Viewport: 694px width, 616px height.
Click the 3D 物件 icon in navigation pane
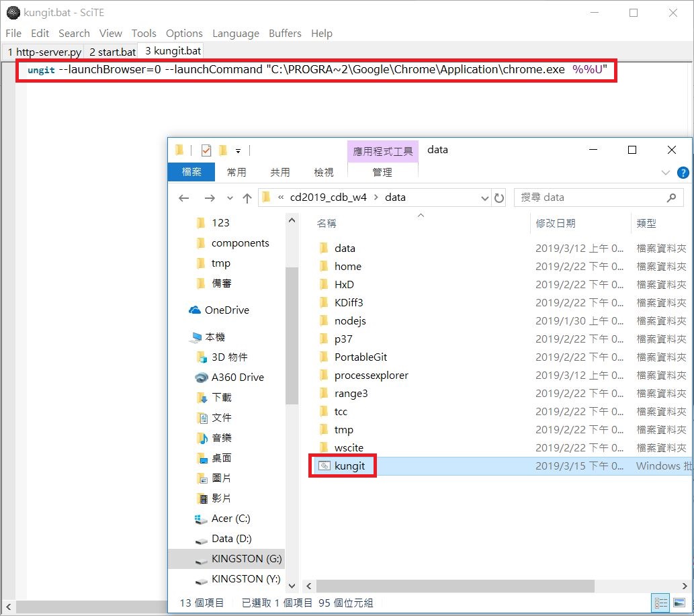pyautogui.click(x=202, y=357)
